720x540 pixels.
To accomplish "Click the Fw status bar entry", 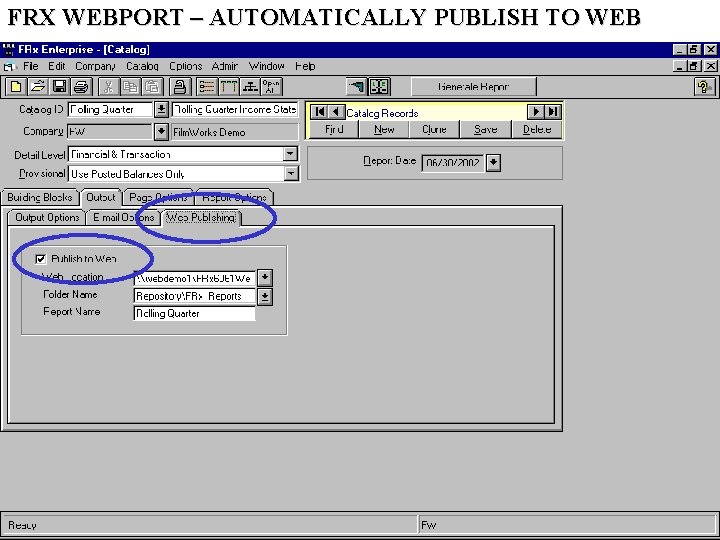I will click(x=428, y=525).
